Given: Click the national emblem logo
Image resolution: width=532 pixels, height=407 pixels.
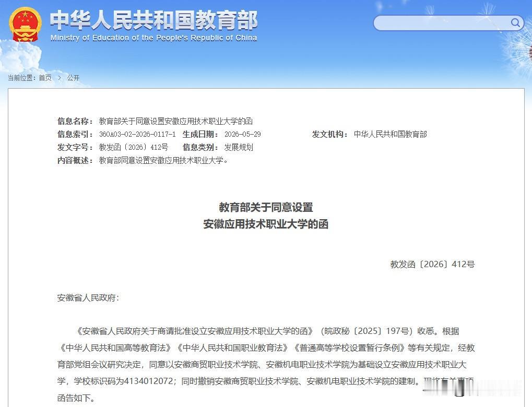Looking at the screenshot, I should pos(26,25).
